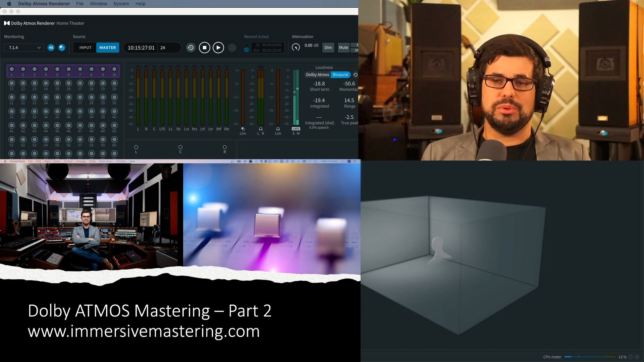Click the blue speaker/object indicator beside 48
The height and width of the screenshot is (362, 644).
pyautogui.click(x=62, y=48)
